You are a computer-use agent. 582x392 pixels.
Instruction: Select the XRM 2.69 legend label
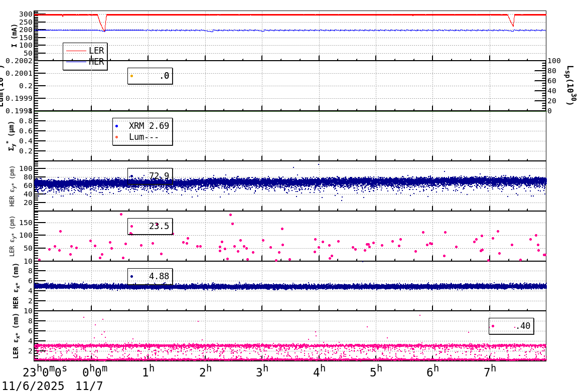tap(149, 126)
